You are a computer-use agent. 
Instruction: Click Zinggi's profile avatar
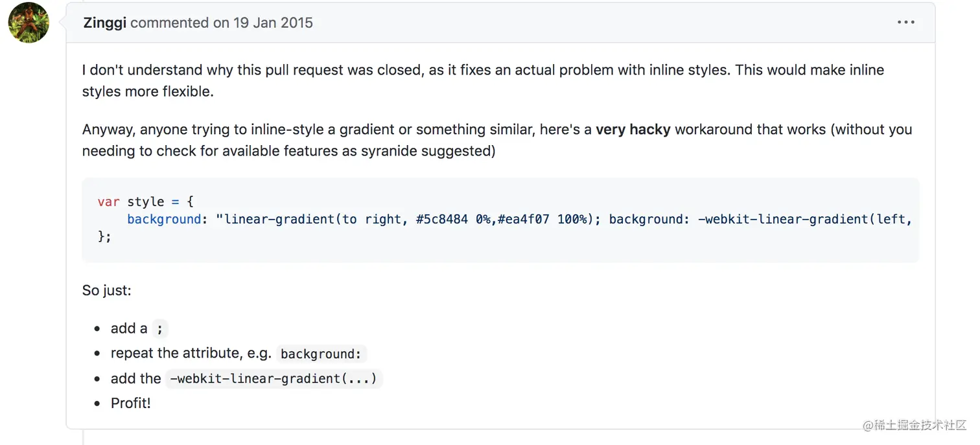[x=29, y=23]
